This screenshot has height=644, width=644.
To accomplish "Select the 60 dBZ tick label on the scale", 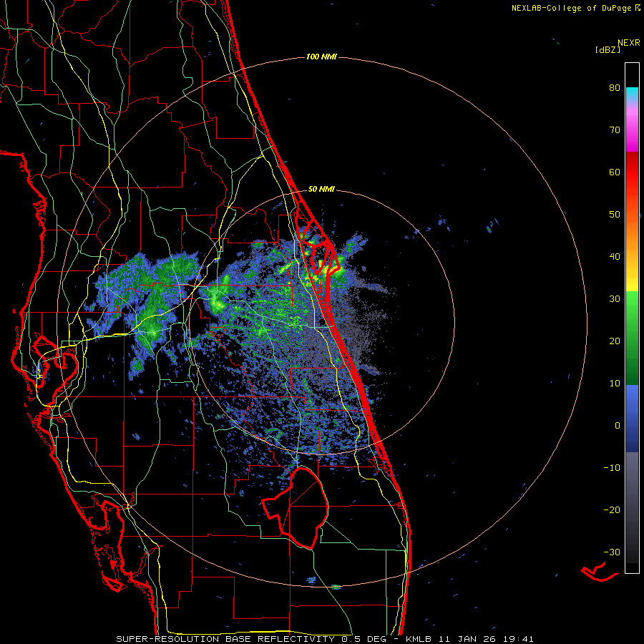I will pos(615,172).
